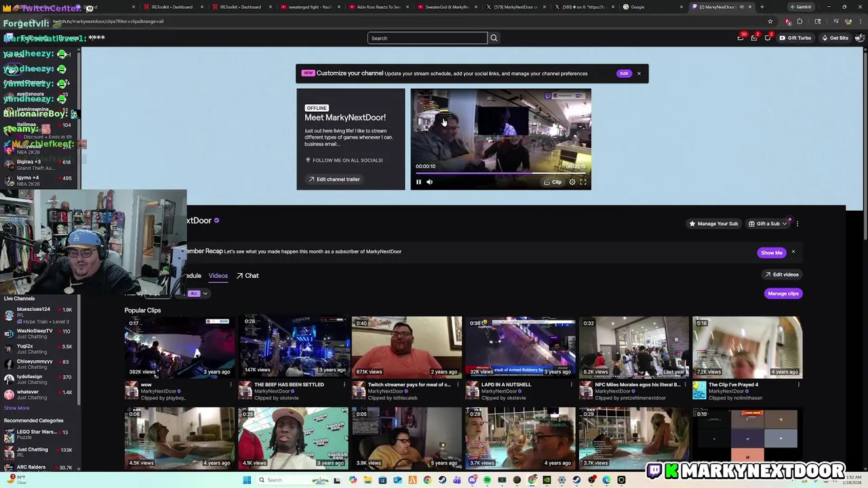Screen dimensions: 868x488
Task: Open options menu for THE BEEF clip
Action: (344, 385)
